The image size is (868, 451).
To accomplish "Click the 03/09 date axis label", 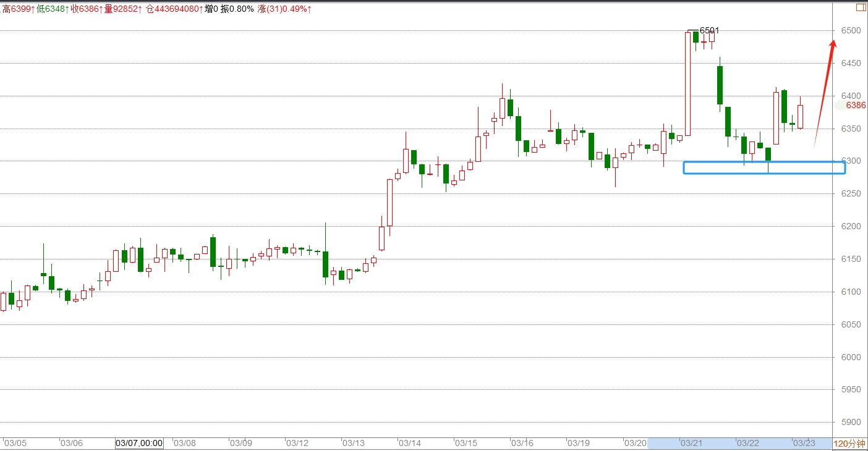I will [241, 444].
